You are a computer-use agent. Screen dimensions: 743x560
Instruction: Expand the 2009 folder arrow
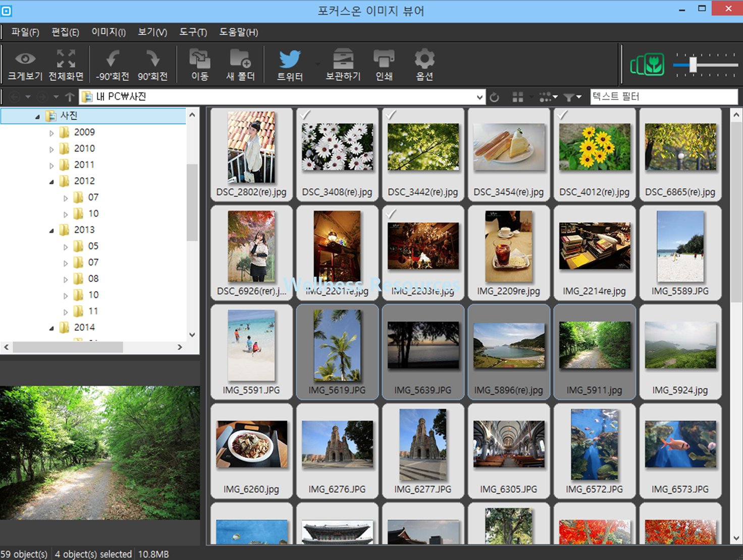(x=51, y=133)
